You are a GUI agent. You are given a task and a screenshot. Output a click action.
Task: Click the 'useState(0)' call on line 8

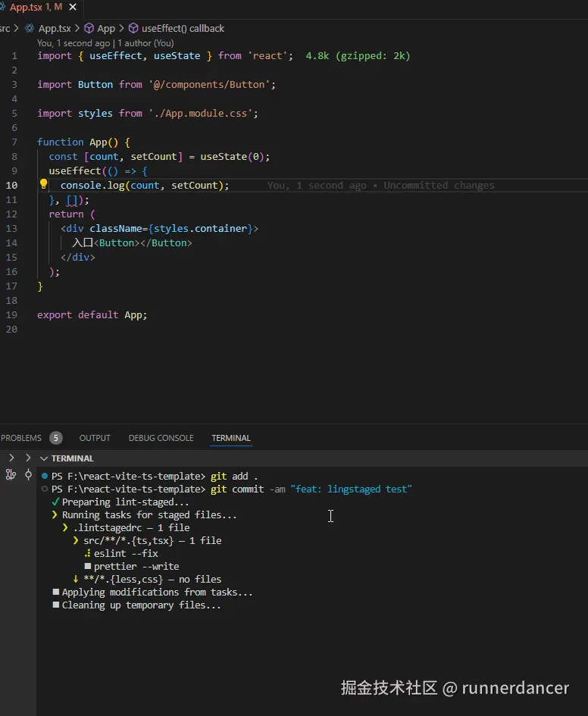click(232, 157)
